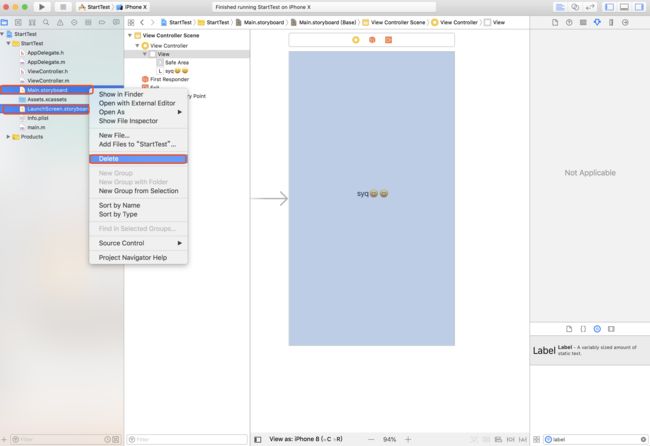
Task: Switch to the Assistant editor
Action: click(575, 7)
